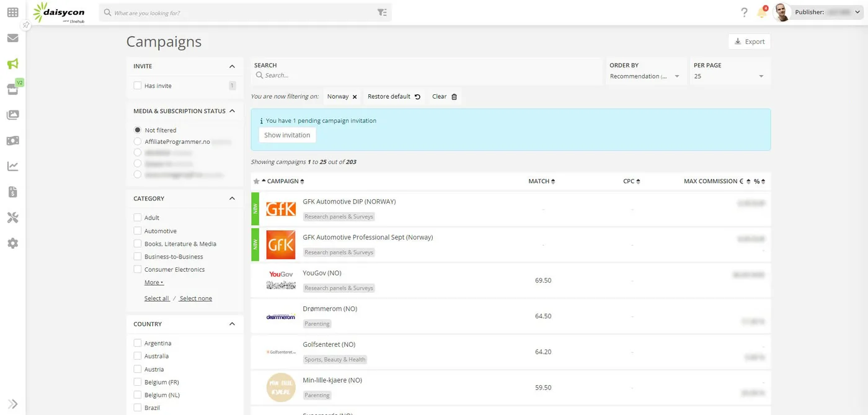868x415 pixels.
Task: Remove the Norway filter with x icon
Action: (355, 97)
